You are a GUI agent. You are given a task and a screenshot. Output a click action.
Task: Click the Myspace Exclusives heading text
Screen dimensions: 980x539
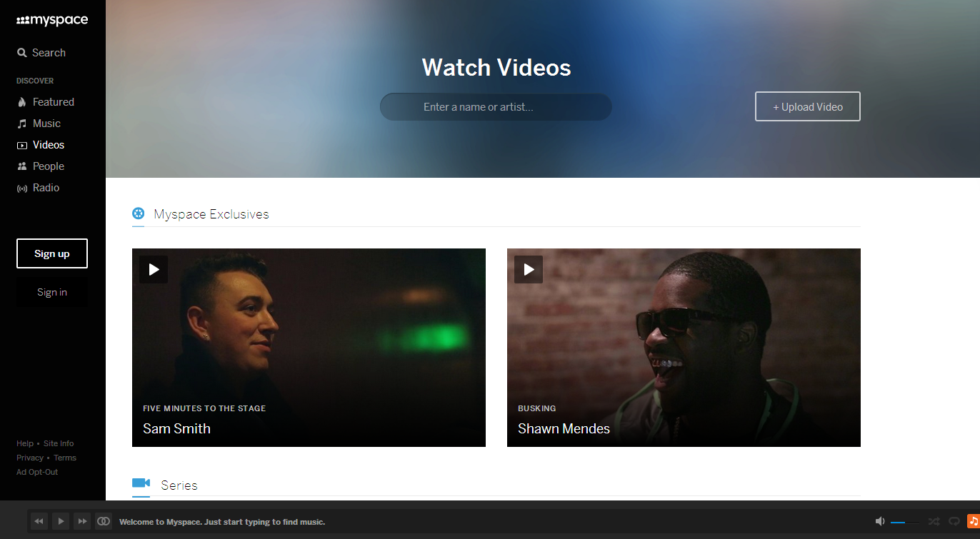click(211, 214)
